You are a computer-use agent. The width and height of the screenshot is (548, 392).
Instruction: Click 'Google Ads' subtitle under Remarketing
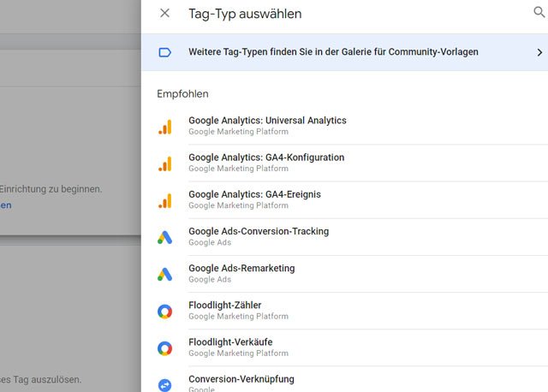(x=210, y=280)
